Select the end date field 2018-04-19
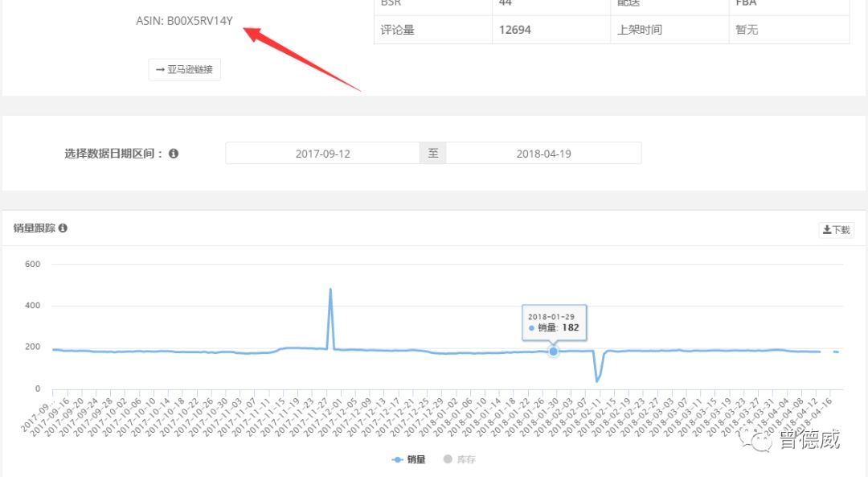The height and width of the screenshot is (477, 868). point(543,154)
